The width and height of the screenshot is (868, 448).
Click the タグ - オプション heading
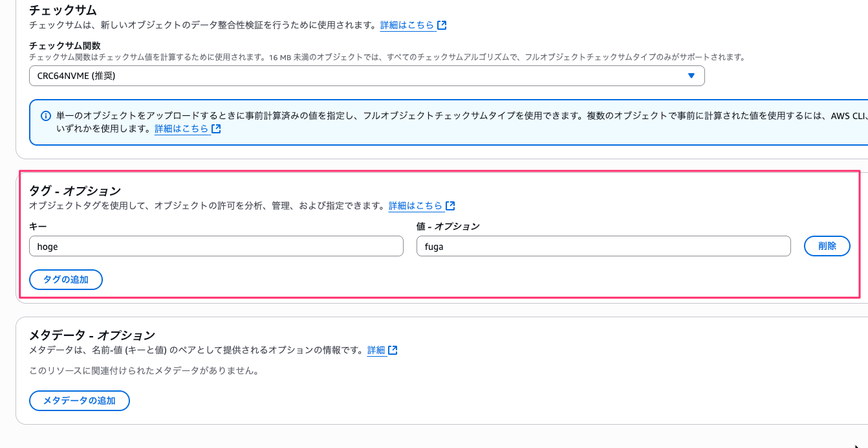75,191
